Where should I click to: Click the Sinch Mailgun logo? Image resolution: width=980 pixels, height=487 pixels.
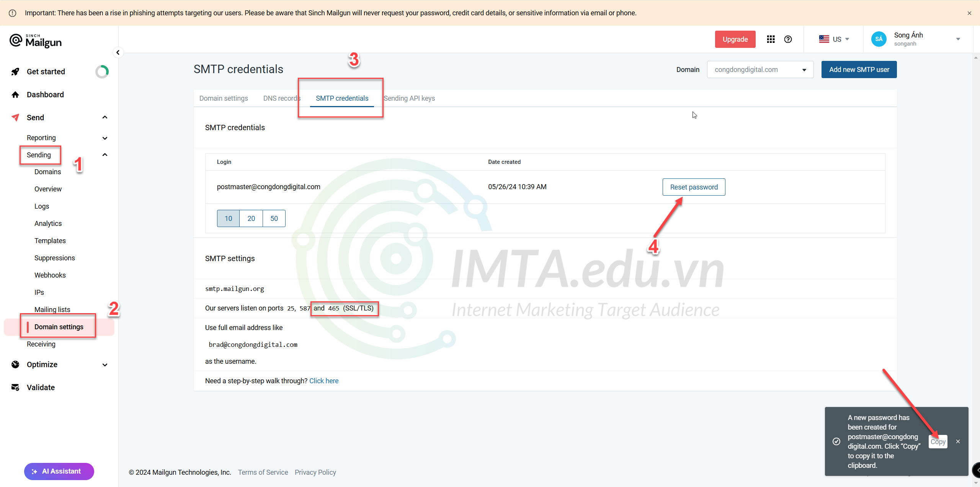pyautogui.click(x=36, y=41)
